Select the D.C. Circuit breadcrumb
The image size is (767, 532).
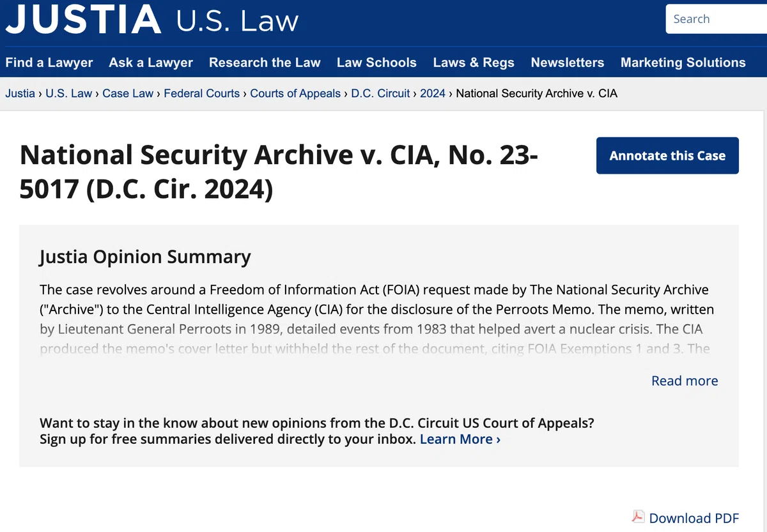[x=381, y=93]
